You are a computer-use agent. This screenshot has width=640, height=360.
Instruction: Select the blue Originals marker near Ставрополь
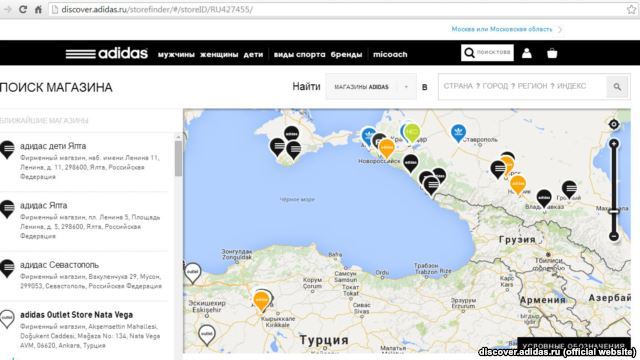(458, 133)
